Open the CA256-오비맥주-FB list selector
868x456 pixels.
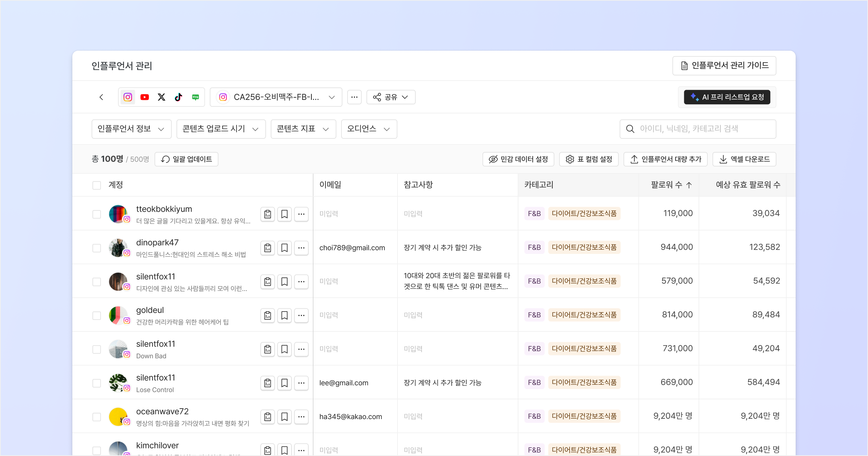[x=276, y=97]
